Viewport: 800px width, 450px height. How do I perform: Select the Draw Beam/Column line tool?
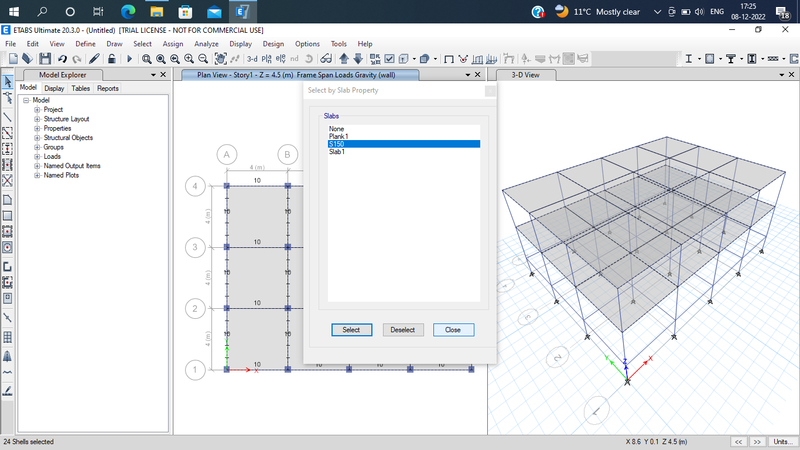[8, 117]
